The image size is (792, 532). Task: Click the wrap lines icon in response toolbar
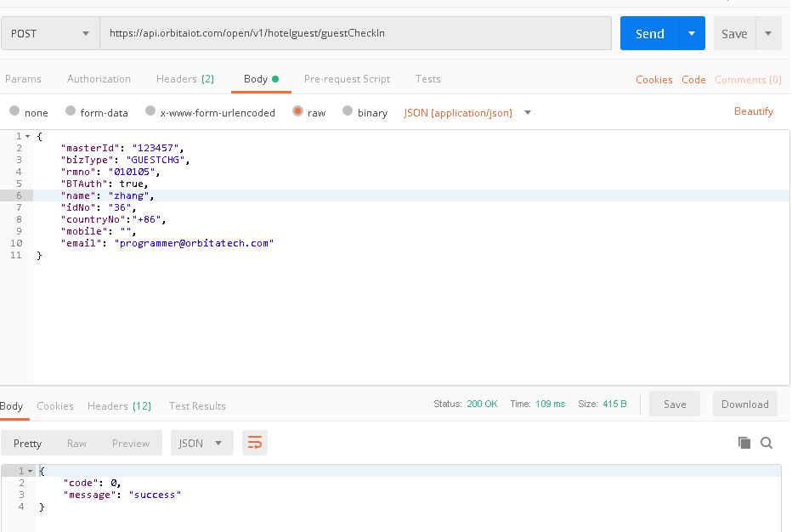point(255,443)
